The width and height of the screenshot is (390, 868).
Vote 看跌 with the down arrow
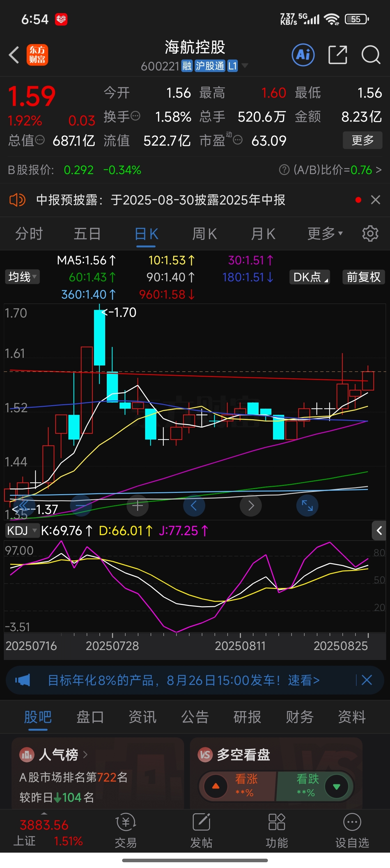click(336, 786)
